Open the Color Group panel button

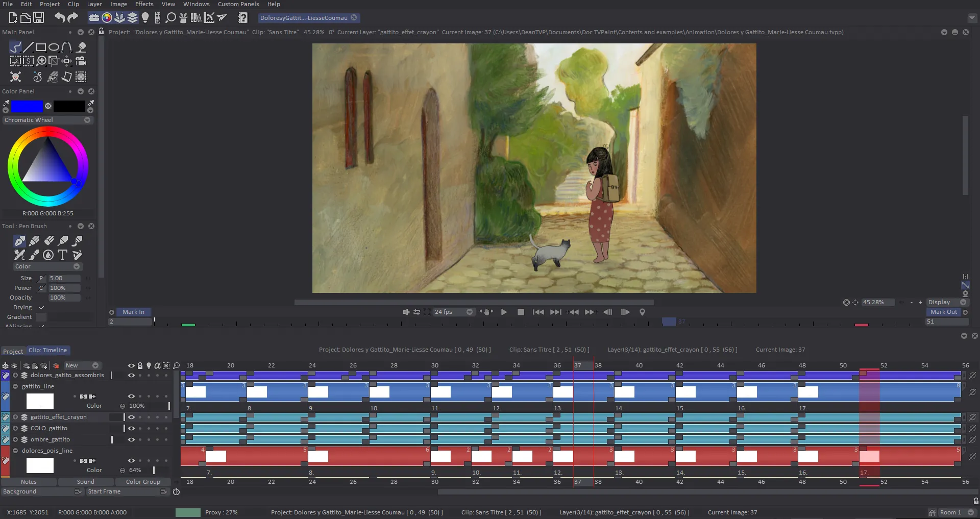(143, 481)
